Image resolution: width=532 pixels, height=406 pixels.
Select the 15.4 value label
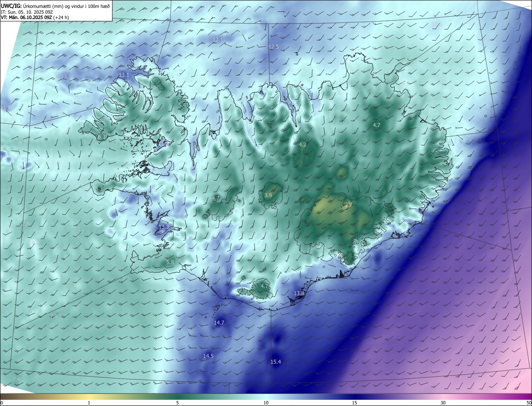coord(276,362)
